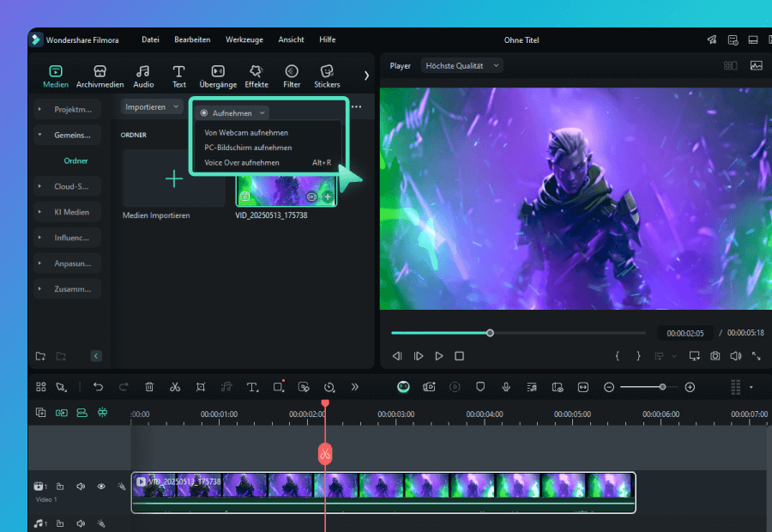Start voice-over with the microphone icon
The width and height of the screenshot is (772, 532).
[x=505, y=387]
